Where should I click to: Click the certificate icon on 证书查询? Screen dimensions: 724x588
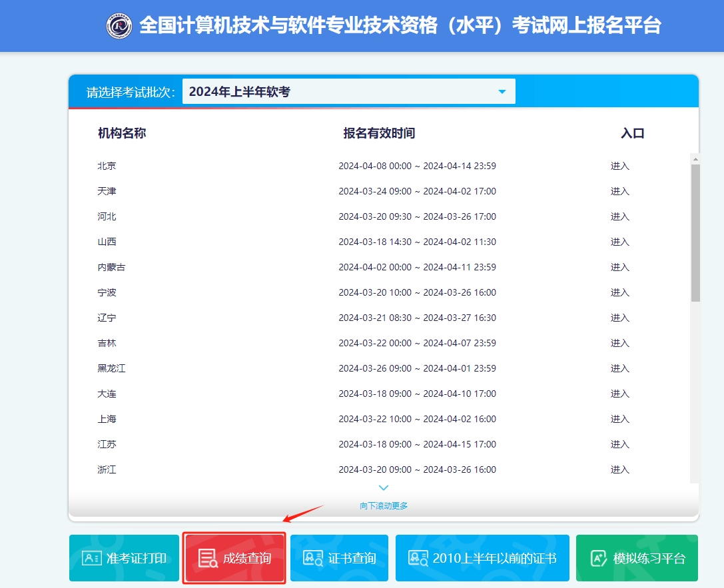tap(313, 558)
